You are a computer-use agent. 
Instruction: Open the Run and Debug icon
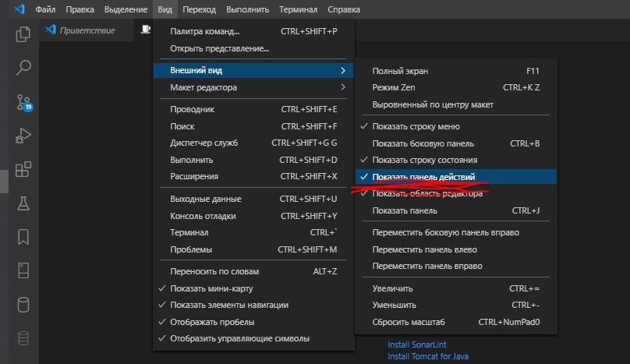pyautogui.click(x=23, y=136)
